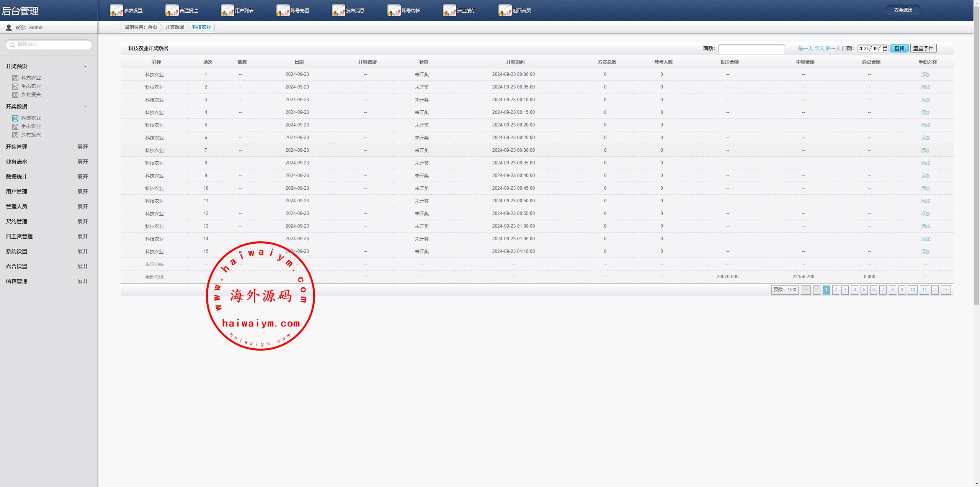The height and width of the screenshot is (487, 980).
Task: Click the 账号转帐 icon
Action: point(394,10)
